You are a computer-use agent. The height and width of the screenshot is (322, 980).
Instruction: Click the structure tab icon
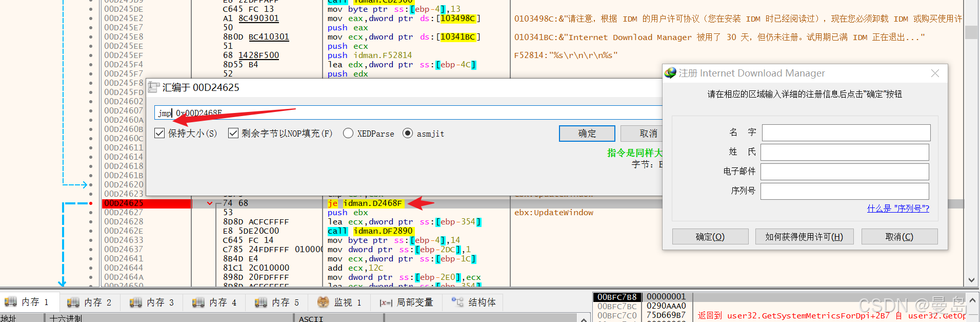click(457, 302)
